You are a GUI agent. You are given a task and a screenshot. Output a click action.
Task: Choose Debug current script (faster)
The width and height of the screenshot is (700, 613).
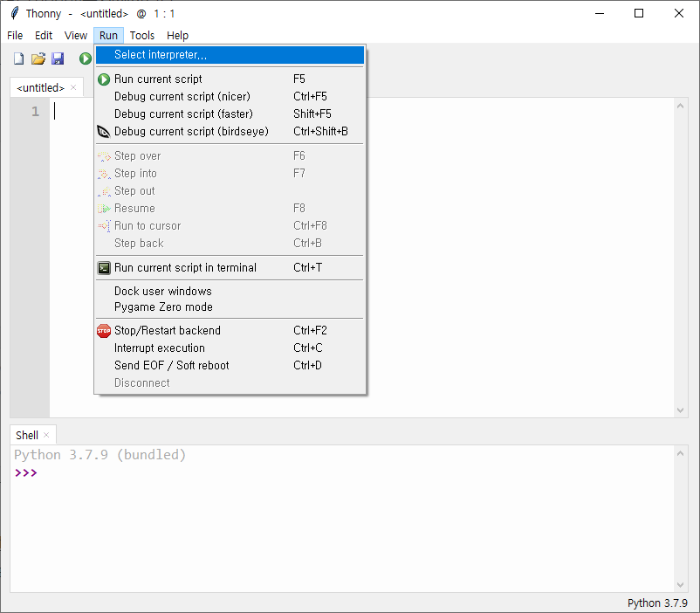[230, 114]
